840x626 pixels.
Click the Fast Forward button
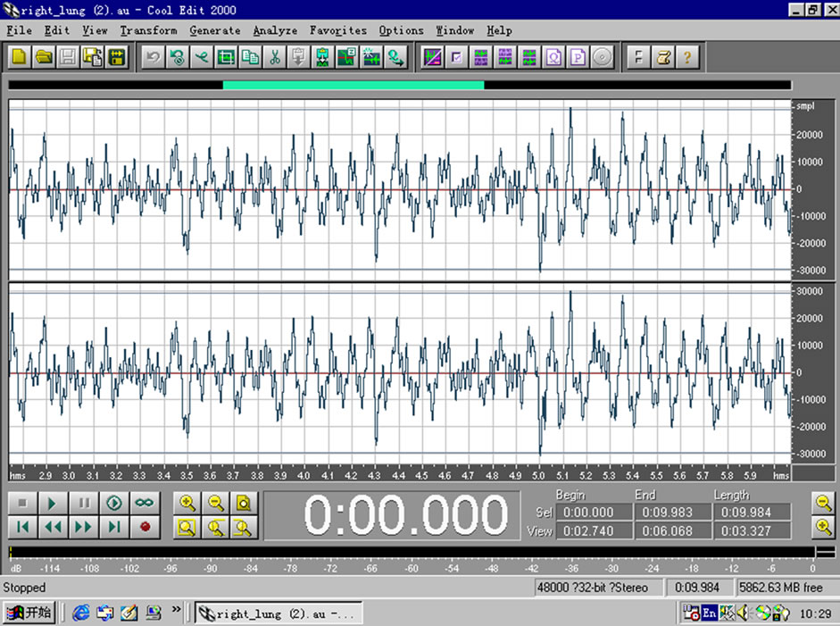click(84, 527)
